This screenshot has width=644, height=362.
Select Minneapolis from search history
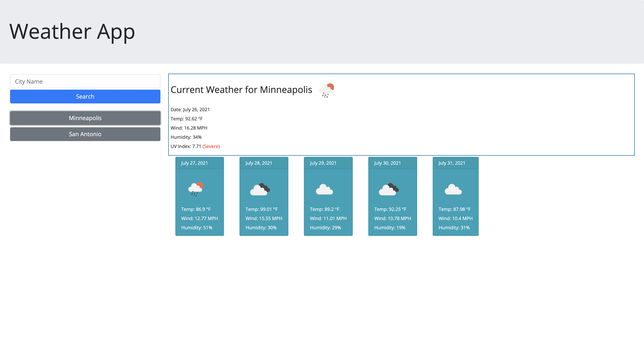(x=85, y=118)
